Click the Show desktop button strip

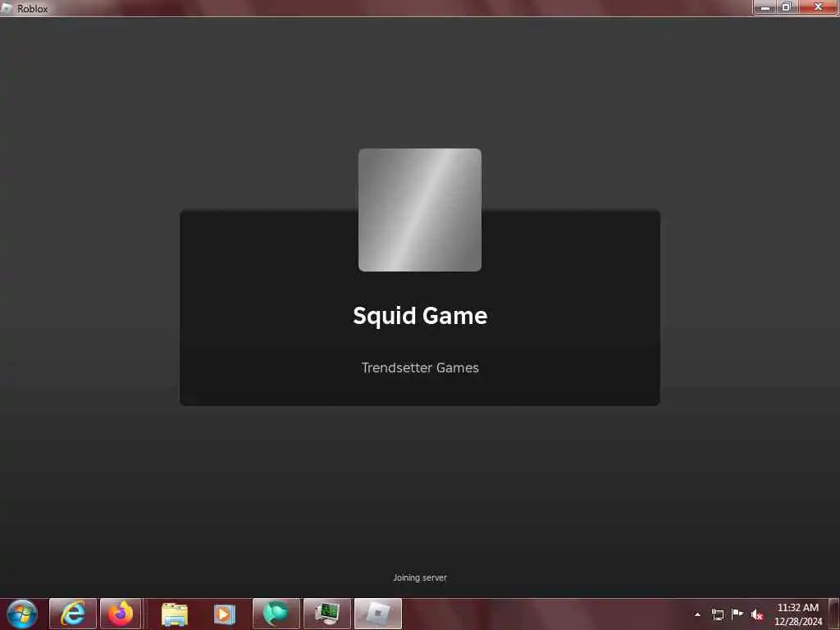click(x=835, y=614)
